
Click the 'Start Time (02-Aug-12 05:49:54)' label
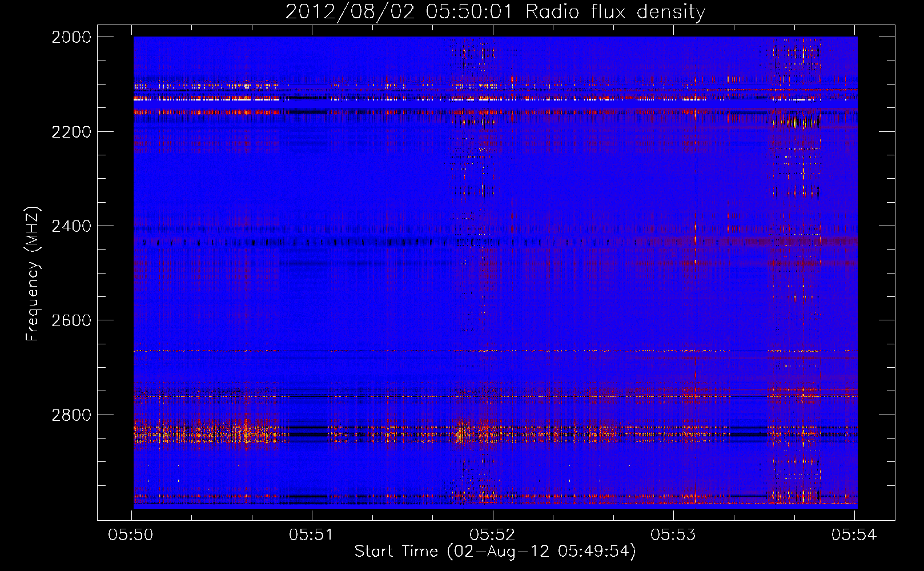click(495, 552)
